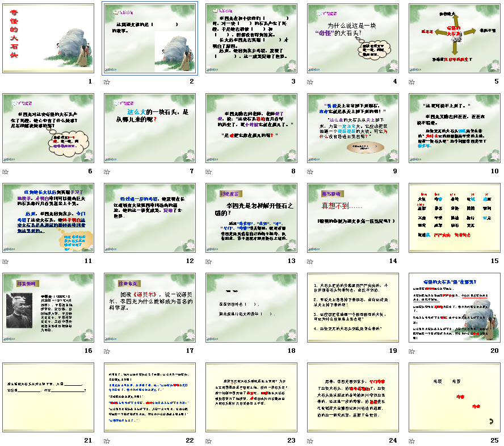
Task: Select slide 12 thumbnail with blue text
Action: pos(150,218)
